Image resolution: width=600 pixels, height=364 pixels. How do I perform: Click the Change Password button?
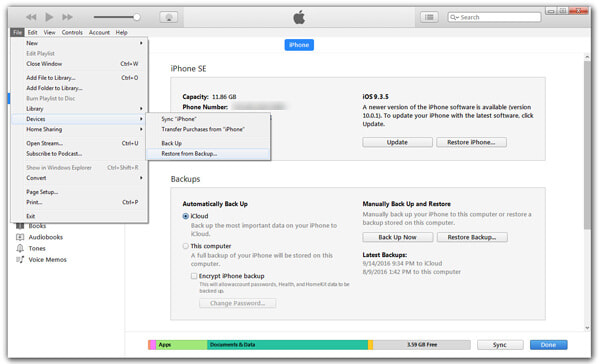point(237,303)
